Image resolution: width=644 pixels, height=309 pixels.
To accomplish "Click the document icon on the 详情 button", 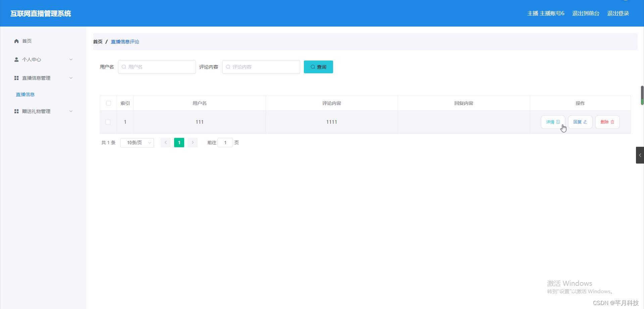I will 557,122.
